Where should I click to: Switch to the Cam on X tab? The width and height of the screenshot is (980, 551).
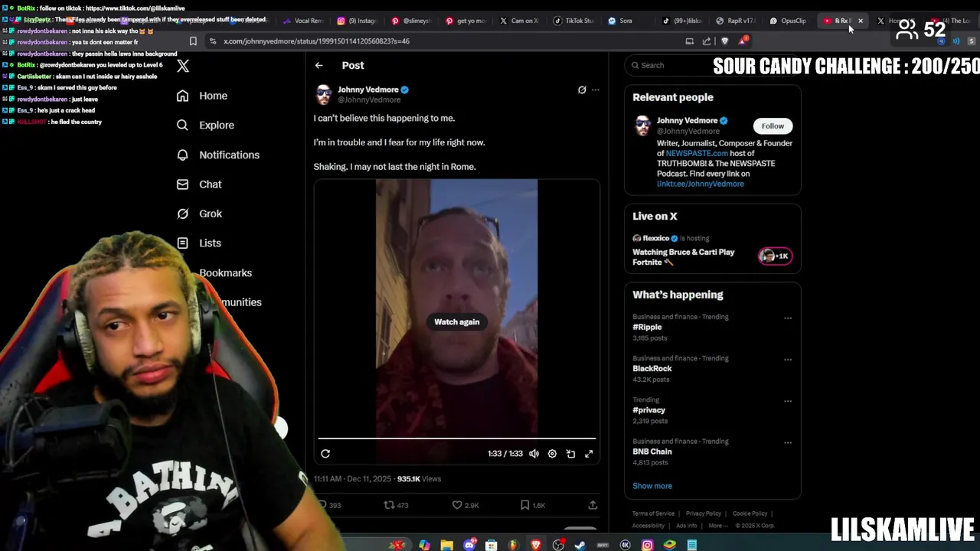coord(519,21)
